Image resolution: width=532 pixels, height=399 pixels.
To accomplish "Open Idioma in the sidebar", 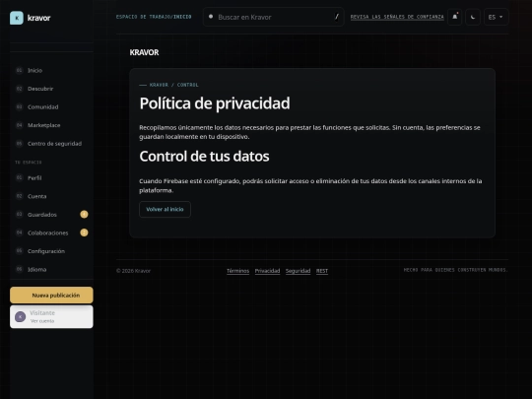I will (51, 269).
